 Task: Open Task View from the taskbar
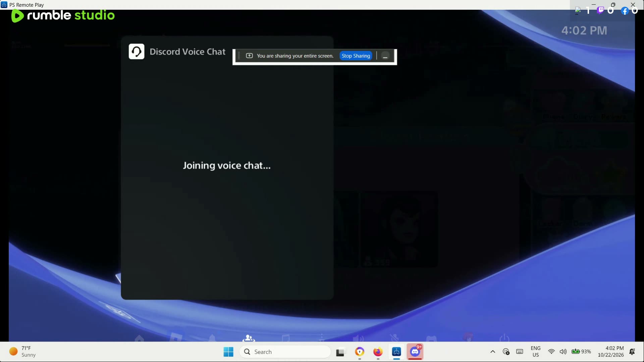click(x=340, y=352)
